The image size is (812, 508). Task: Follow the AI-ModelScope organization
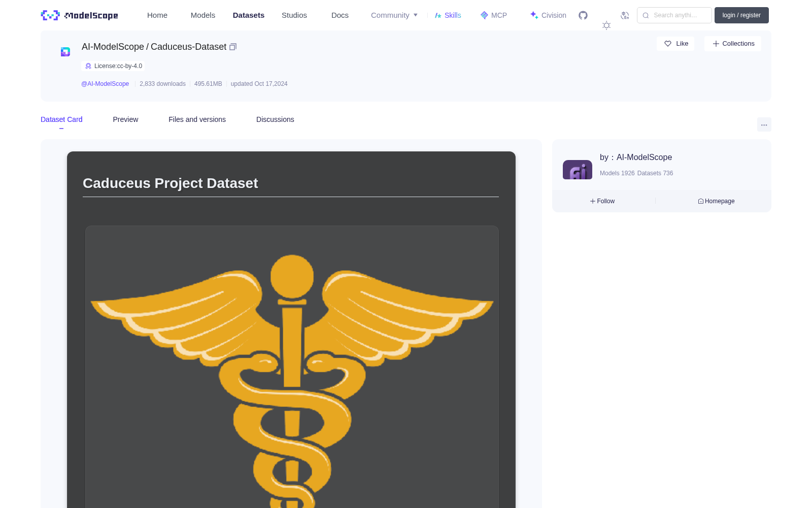602,201
